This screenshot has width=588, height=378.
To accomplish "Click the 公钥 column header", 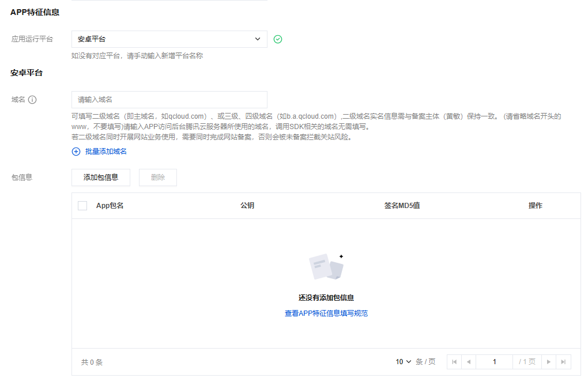I will click(247, 206).
